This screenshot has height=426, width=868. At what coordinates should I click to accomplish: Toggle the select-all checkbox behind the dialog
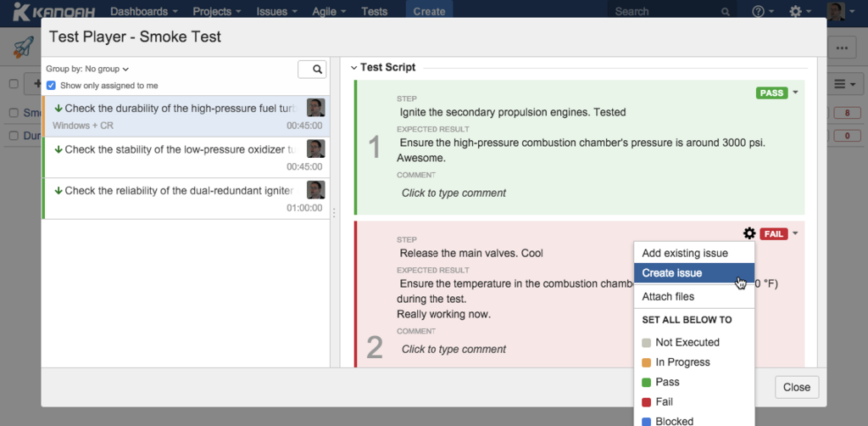(14, 84)
